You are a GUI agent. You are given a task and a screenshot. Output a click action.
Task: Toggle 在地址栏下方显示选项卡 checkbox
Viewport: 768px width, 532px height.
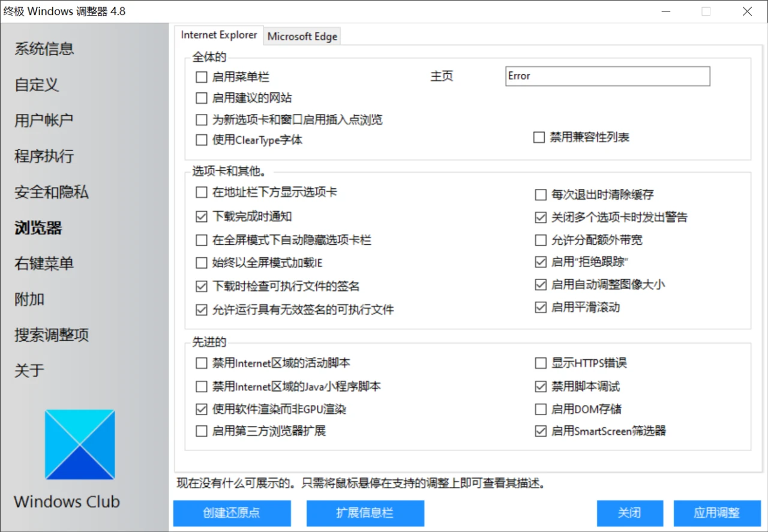(x=202, y=193)
